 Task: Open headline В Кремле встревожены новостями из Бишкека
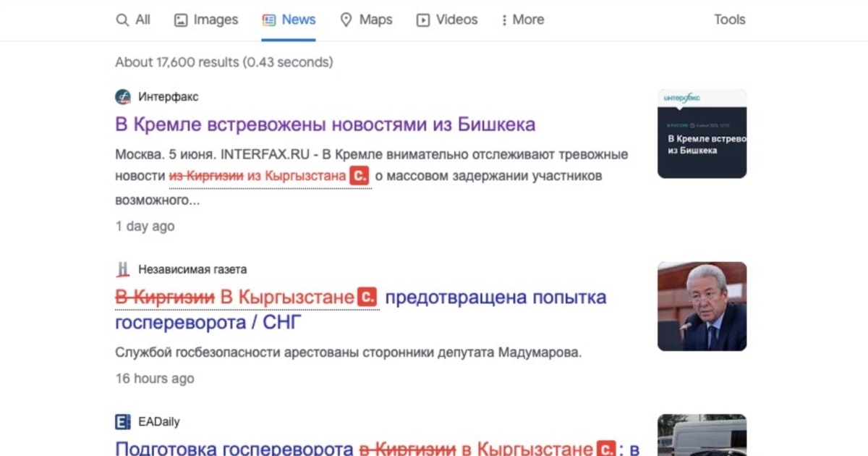tap(325, 124)
